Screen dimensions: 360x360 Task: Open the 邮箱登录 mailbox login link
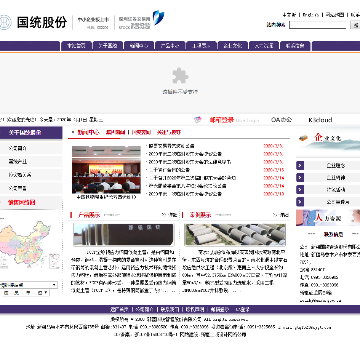(x=222, y=120)
